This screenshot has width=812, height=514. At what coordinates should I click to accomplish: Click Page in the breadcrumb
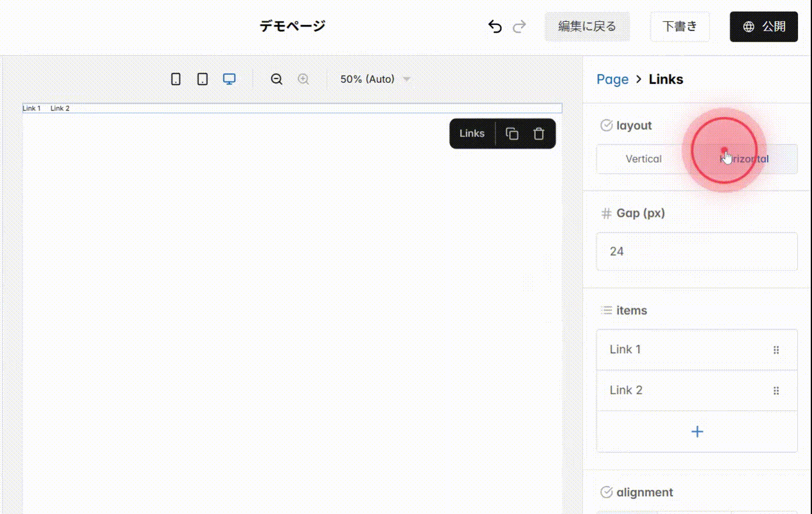click(612, 79)
